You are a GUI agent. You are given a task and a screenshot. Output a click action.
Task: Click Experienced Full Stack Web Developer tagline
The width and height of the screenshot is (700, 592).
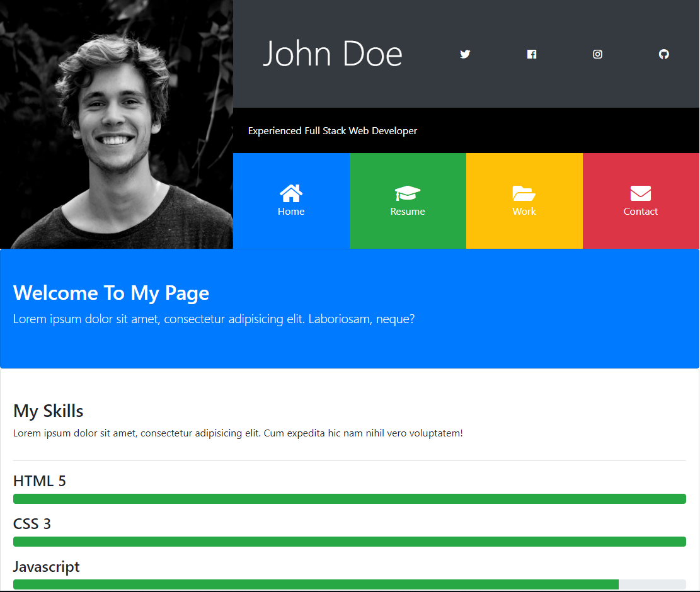[333, 131]
